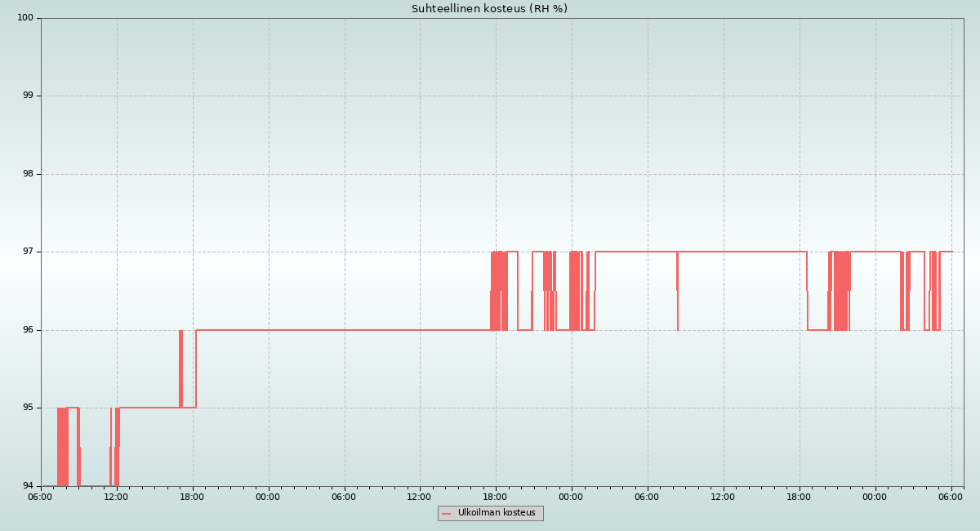
Task: Click the rightmost 00:00 time label
Action: (x=875, y=497)
